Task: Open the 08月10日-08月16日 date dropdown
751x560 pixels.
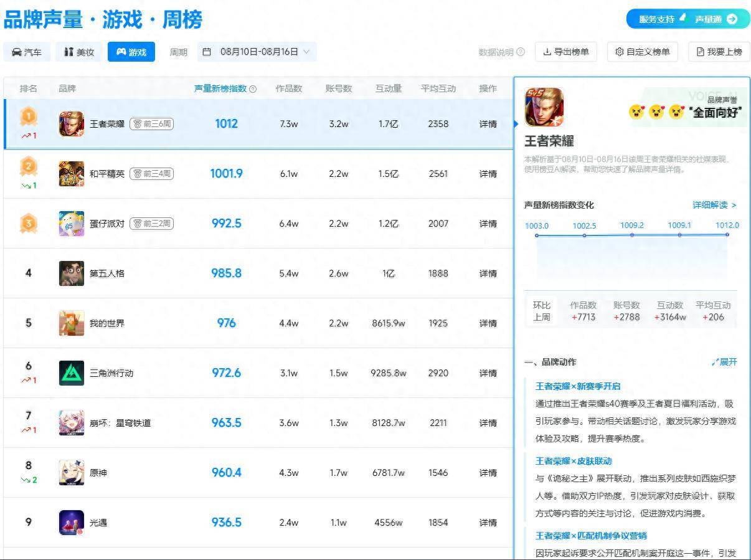Action: (x=258, y=52)
